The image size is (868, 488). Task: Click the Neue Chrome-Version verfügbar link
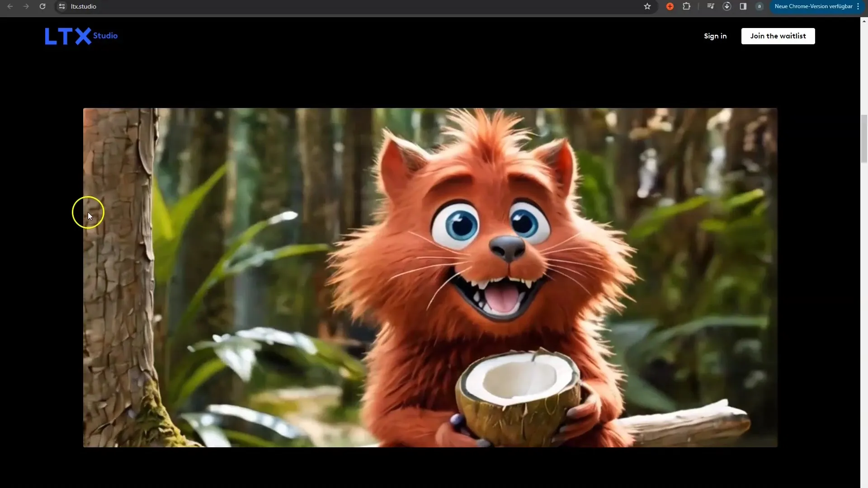[814, 6]
